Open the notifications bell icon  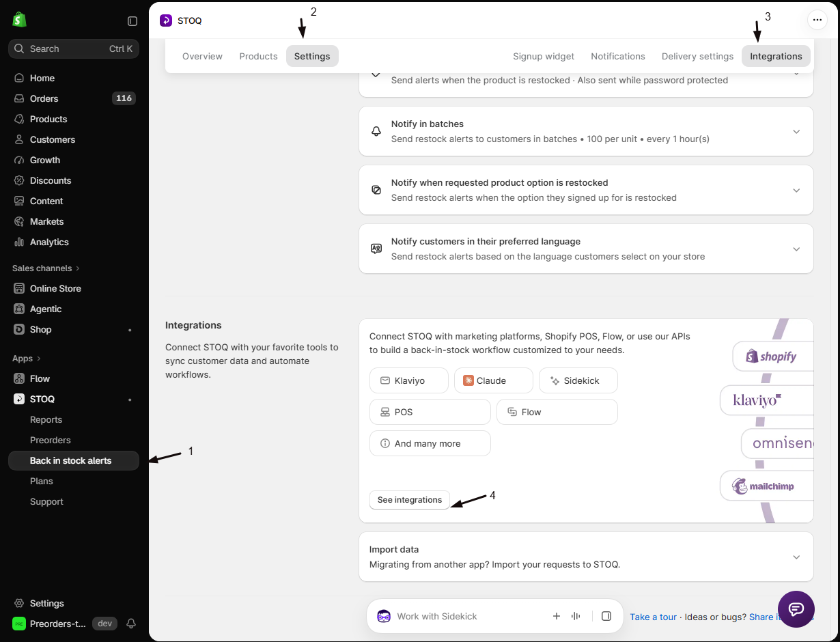click(x=131, y=624)
